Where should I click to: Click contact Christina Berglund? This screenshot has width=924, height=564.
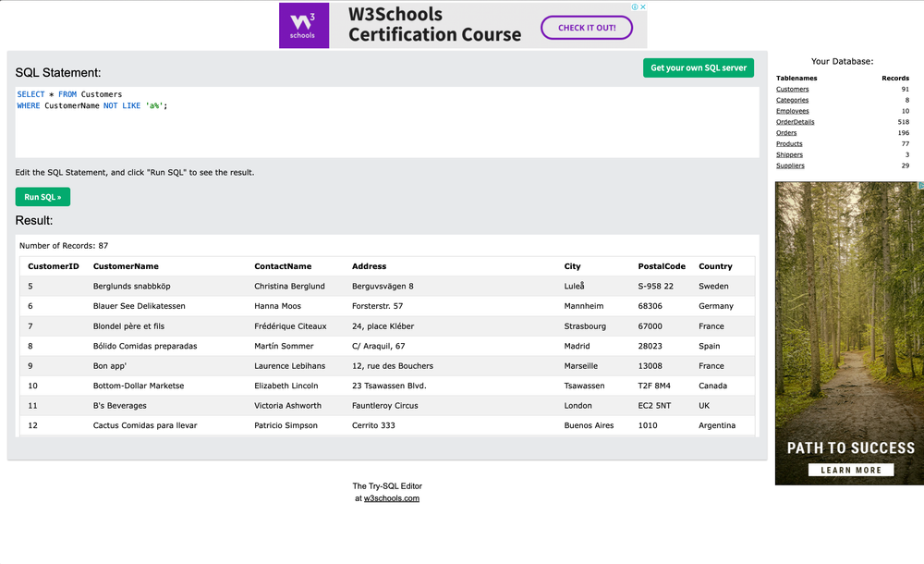[x=289, y=286]
